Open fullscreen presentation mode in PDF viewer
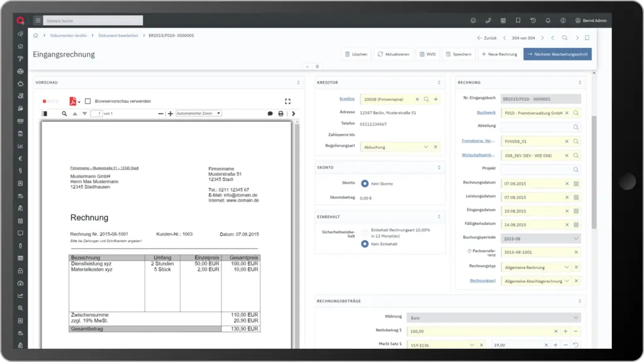This screenshot has height=362, width=644. pos(287,101)
